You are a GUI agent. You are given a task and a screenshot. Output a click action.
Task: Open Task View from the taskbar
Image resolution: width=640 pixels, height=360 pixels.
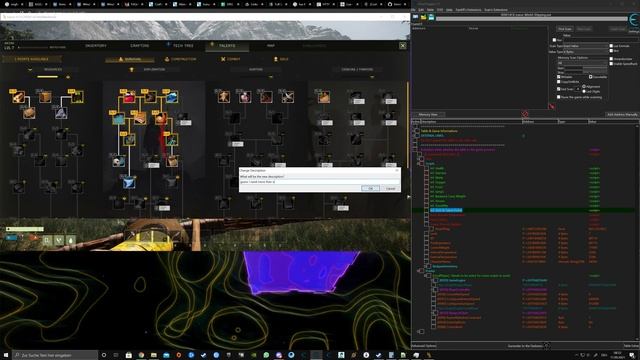[116, 355]
